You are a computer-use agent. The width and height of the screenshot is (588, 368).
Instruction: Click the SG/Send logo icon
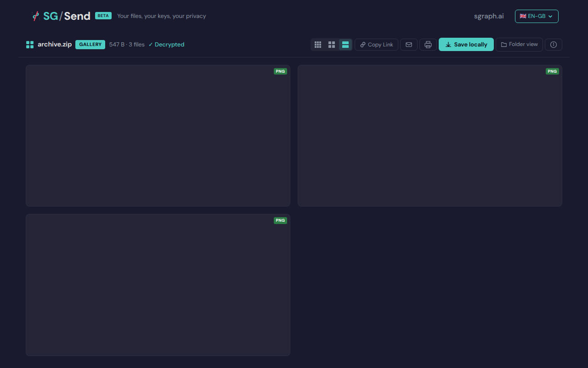(x=35, y=16)
